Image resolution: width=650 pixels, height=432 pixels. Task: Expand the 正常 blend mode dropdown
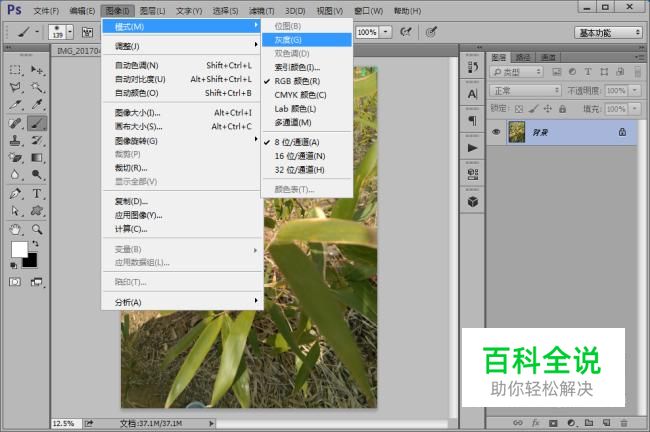click(526, 90)
